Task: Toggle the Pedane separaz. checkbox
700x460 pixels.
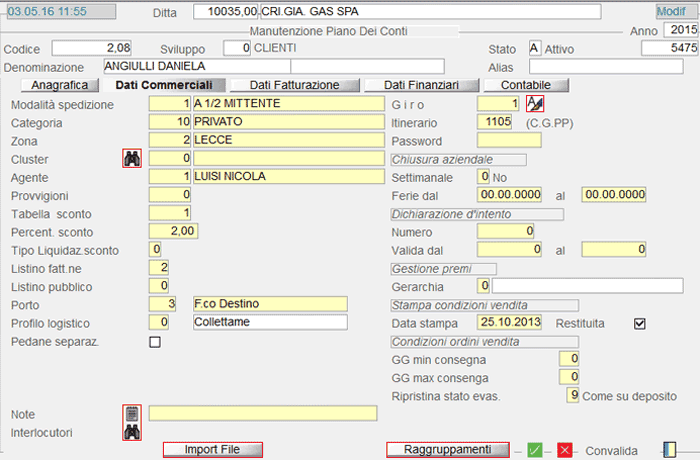Action: tap(154, 342)
